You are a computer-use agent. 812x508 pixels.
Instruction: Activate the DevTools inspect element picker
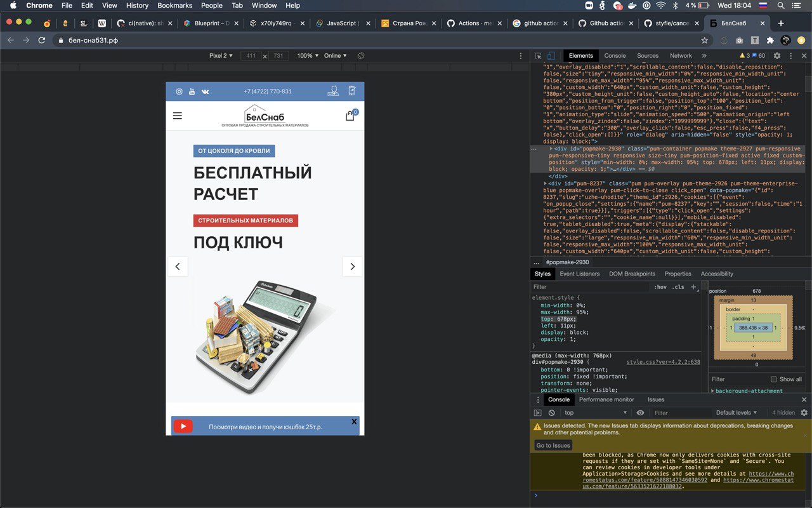pos(538,56)
